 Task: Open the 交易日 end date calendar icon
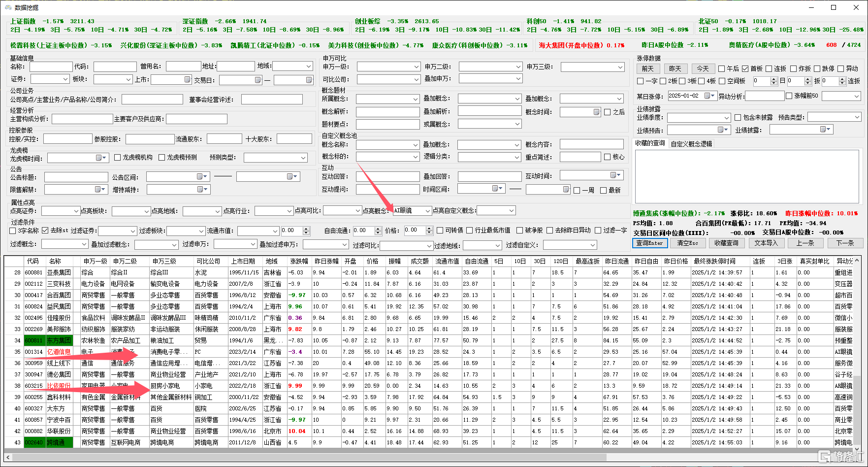[309, 80]
